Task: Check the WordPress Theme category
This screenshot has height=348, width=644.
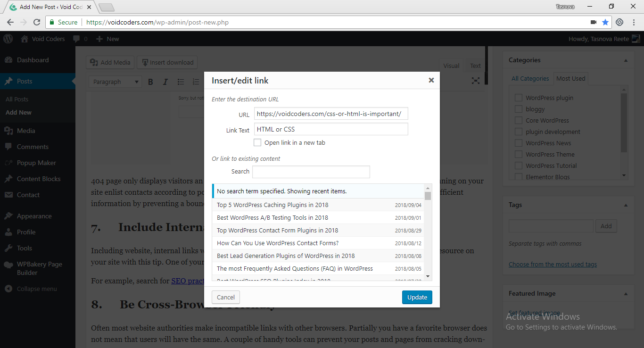Action: 519,154
